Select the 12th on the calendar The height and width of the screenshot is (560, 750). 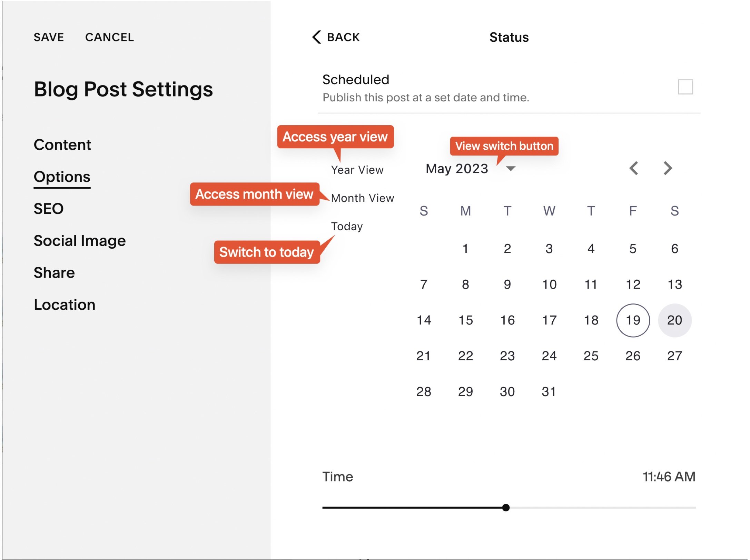(633, 284)
